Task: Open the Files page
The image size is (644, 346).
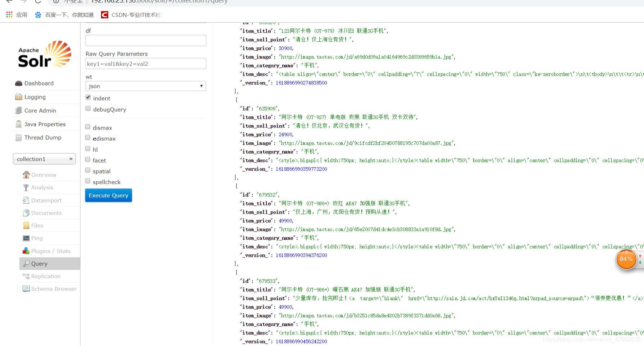Action: [x=37, y=226]
